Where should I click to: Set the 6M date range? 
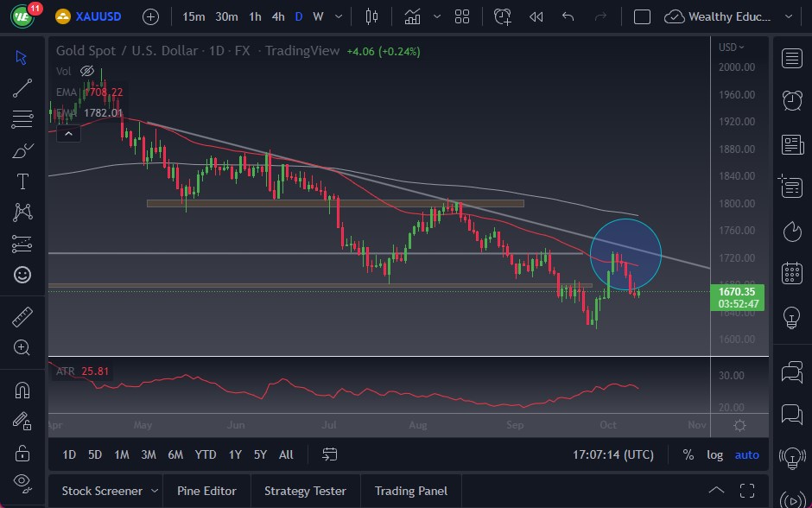click(175, 454)
